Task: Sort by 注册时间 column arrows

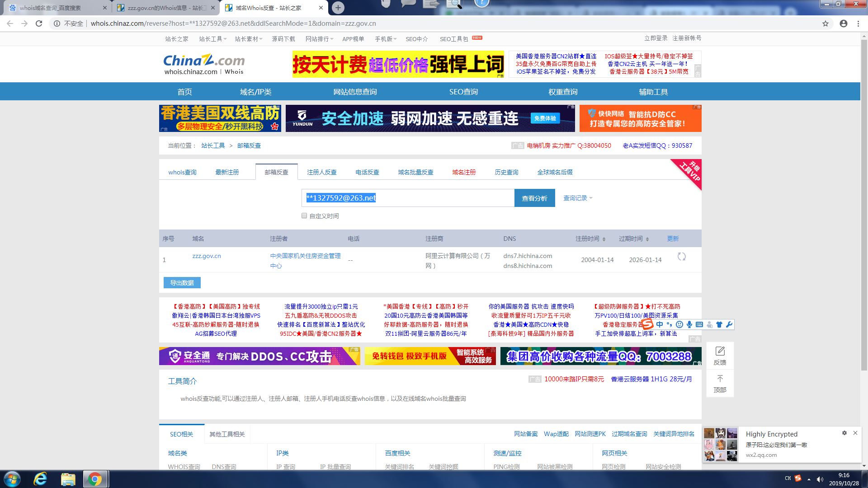Action: tap(604, 239)
